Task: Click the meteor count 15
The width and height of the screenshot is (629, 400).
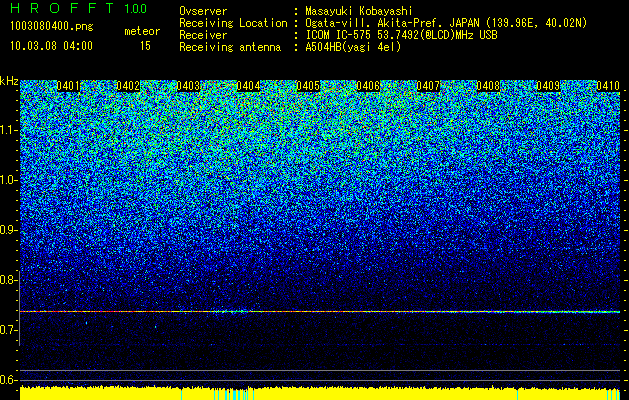Action: point(145,46)
